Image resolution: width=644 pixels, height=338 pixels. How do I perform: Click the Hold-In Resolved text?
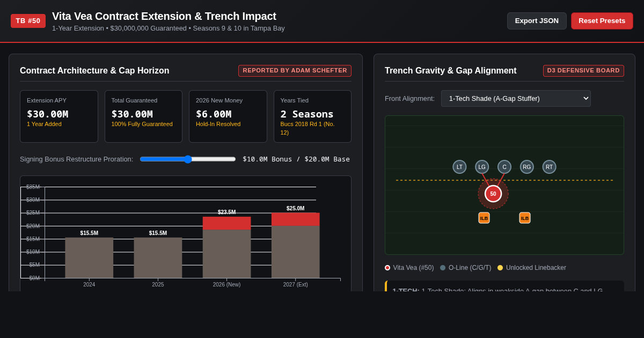[218, 124]
